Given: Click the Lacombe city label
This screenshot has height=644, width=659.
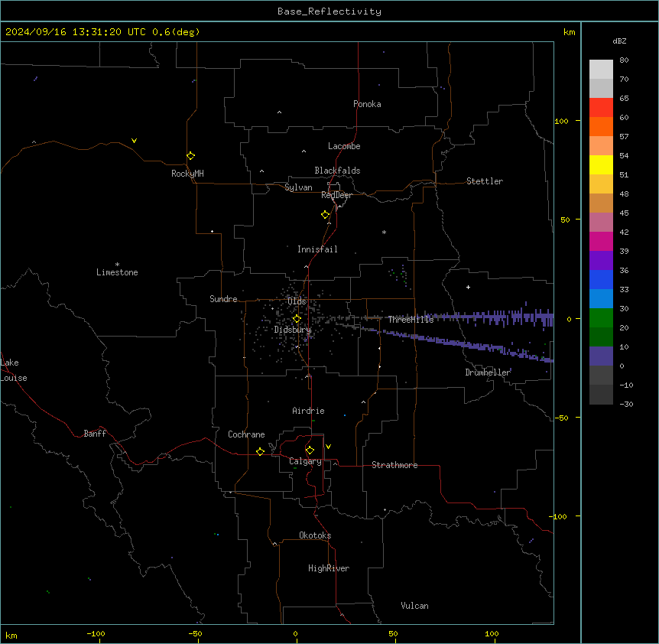Looking at the screenshot, I should tap(344, 146).
